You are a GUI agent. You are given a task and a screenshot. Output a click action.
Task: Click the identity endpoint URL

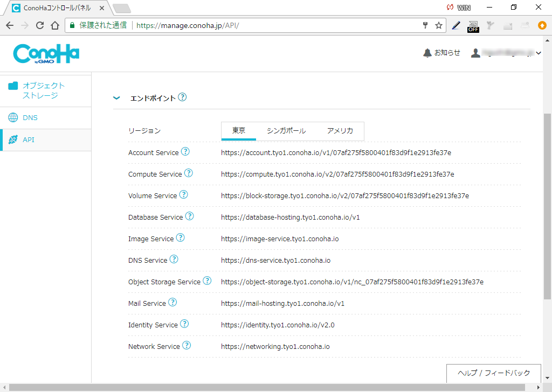pyautogui.click(x=278, y=325)
